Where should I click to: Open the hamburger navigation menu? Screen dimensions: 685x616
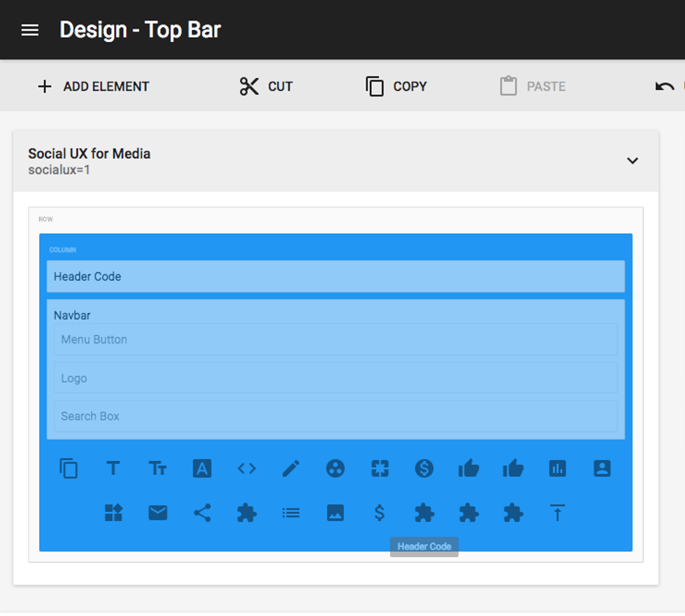30,30
